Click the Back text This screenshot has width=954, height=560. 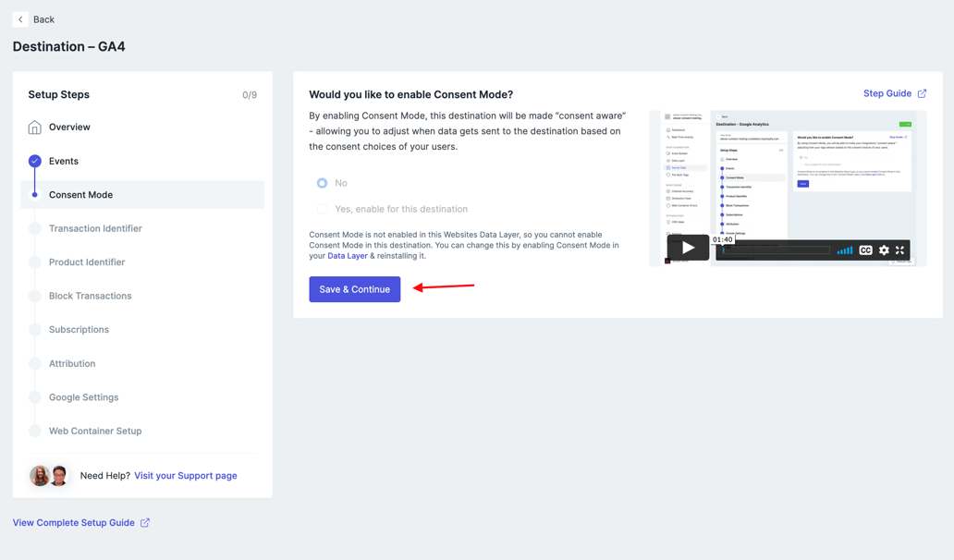(x=43, y=19)
